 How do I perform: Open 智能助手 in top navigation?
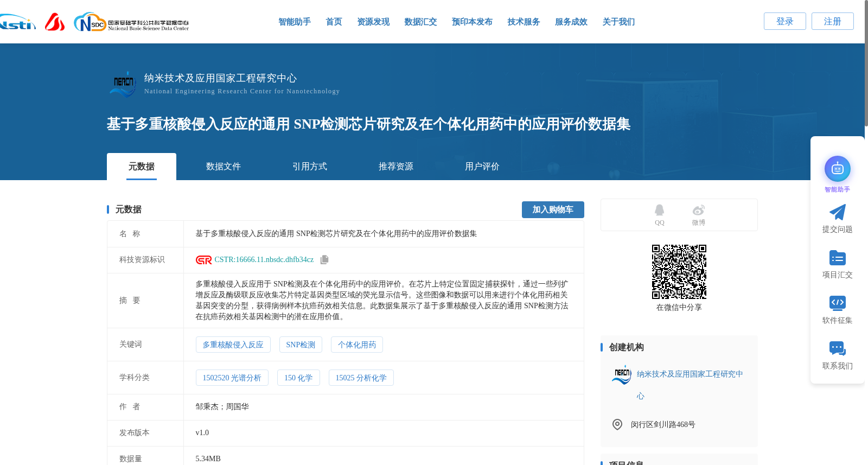(295, 22)
